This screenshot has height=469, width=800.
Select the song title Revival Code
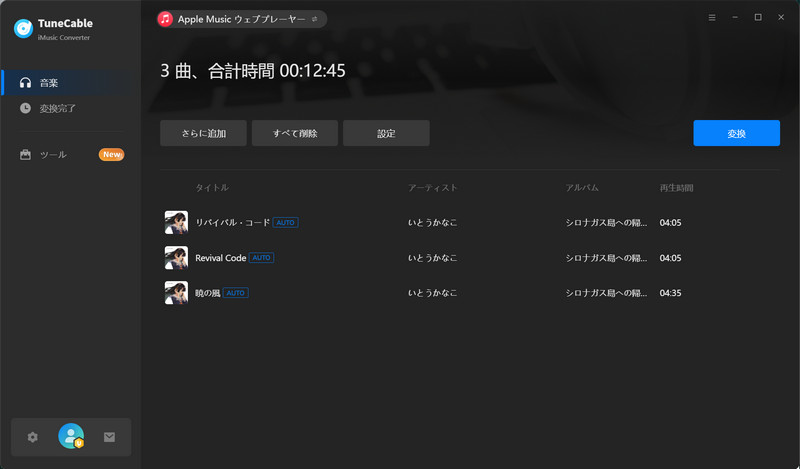tap(221, 258)
